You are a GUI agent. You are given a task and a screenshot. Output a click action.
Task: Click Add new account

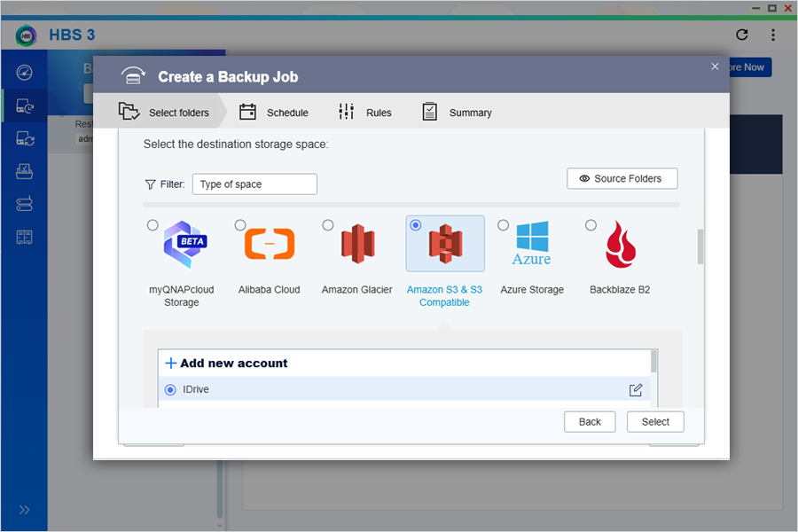point(226,363)
